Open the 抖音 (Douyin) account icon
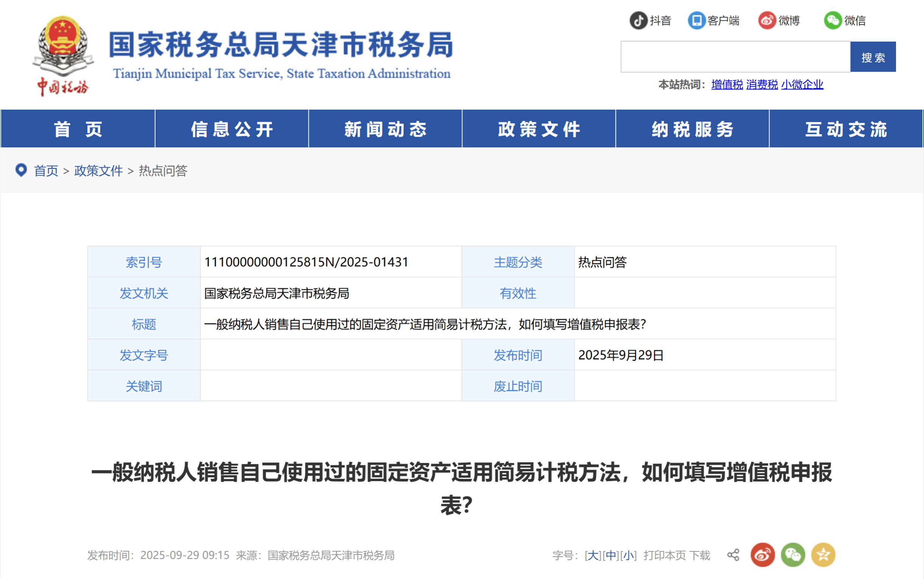 pyautogui.click(x=638, y=21)
